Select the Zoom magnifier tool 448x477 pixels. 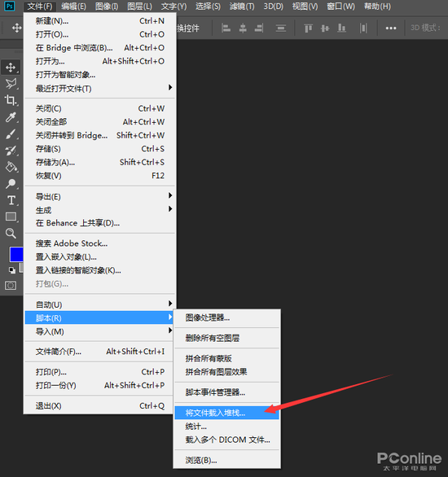tap(11, 234)
